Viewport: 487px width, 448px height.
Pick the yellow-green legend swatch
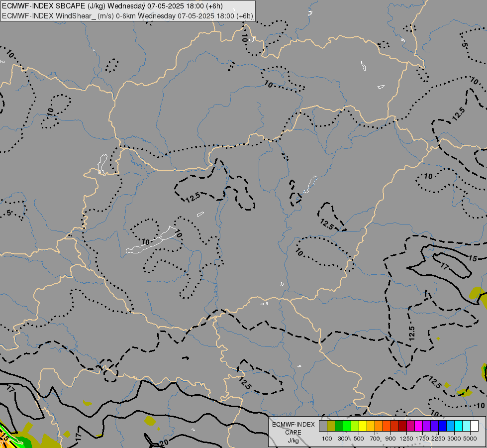coord(355,426)
